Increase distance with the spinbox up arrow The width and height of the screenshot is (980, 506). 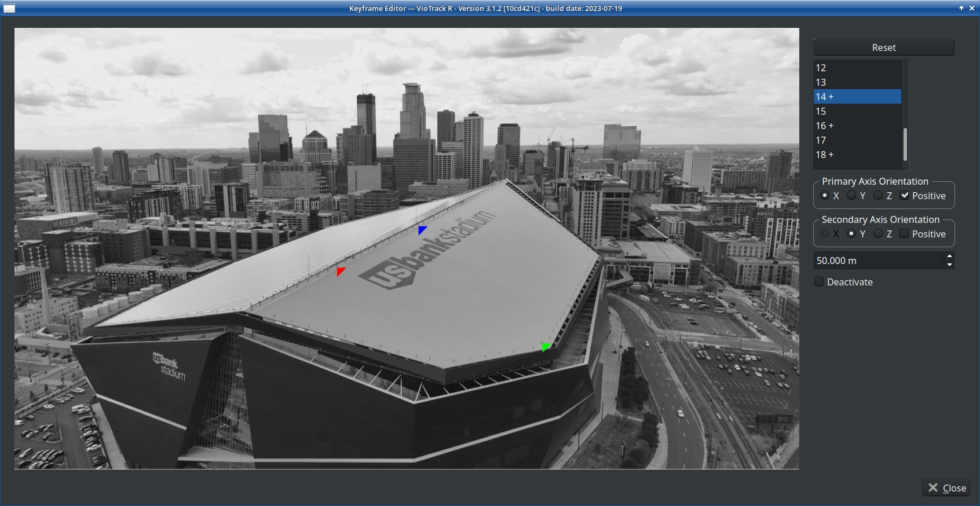point(949,256)
